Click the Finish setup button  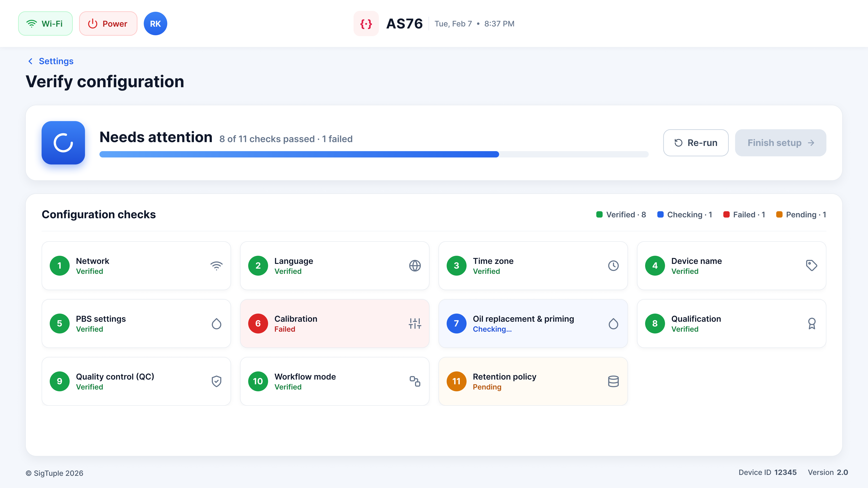(x=780, y=143)
